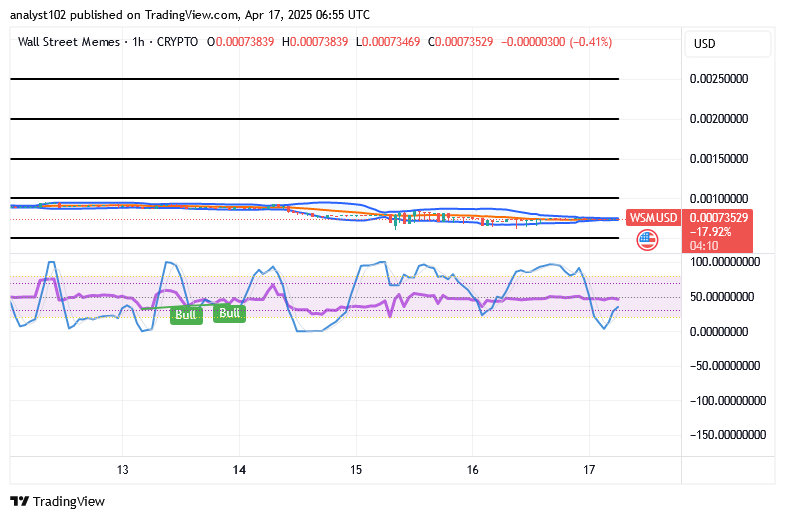The width and height of the screenshot is (785, 519).
Task: Click the first green Bull indicator label
Action: (186, 315)
